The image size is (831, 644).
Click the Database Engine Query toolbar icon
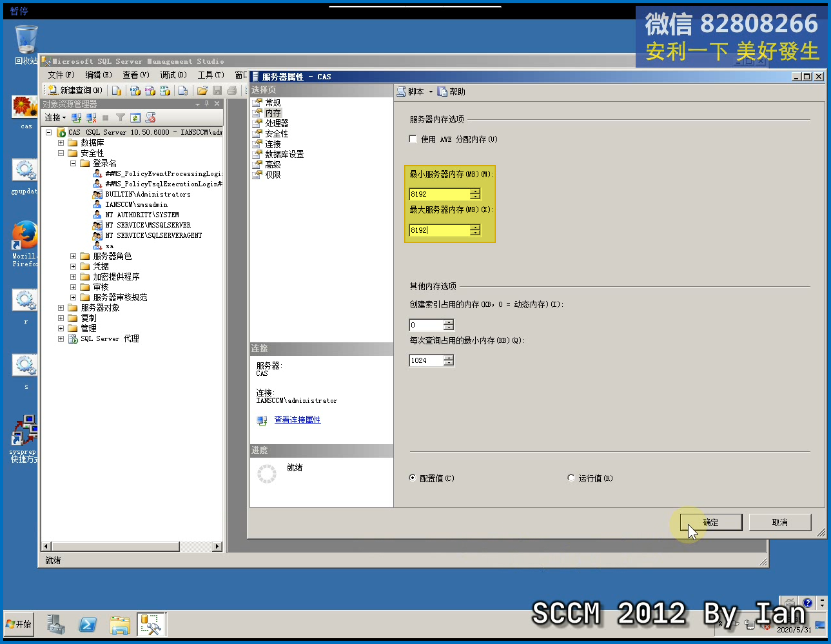pyautogui.click(x=117, y=90)
